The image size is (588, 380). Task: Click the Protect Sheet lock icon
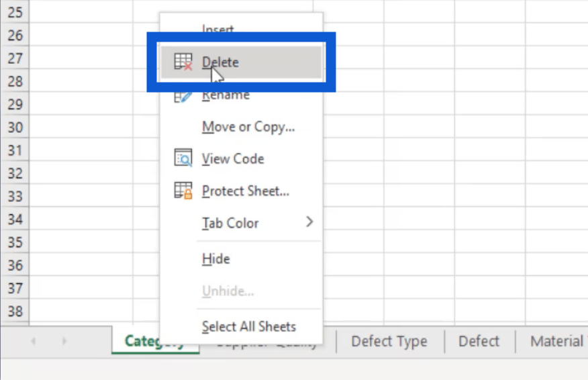coord(183,191)
